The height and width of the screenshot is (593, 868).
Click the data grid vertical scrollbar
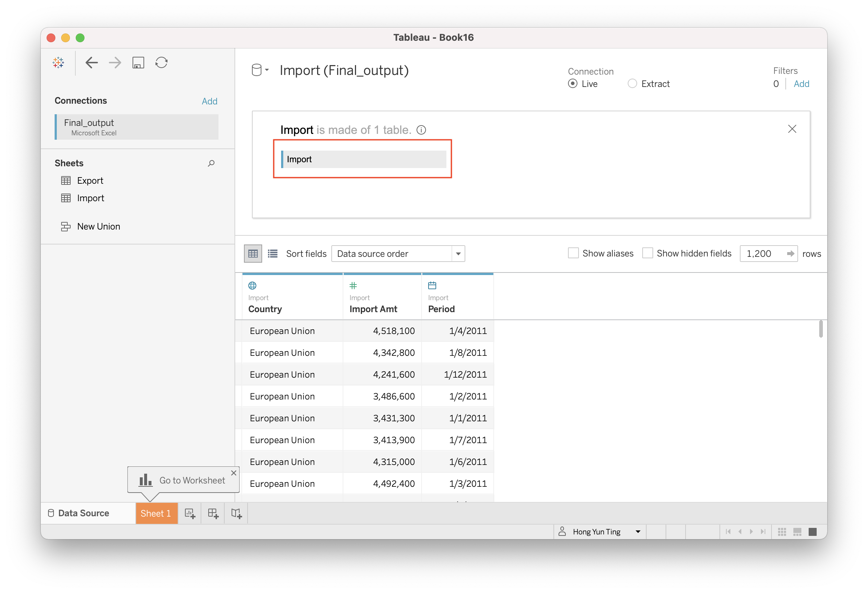click(x=821, y=329)
